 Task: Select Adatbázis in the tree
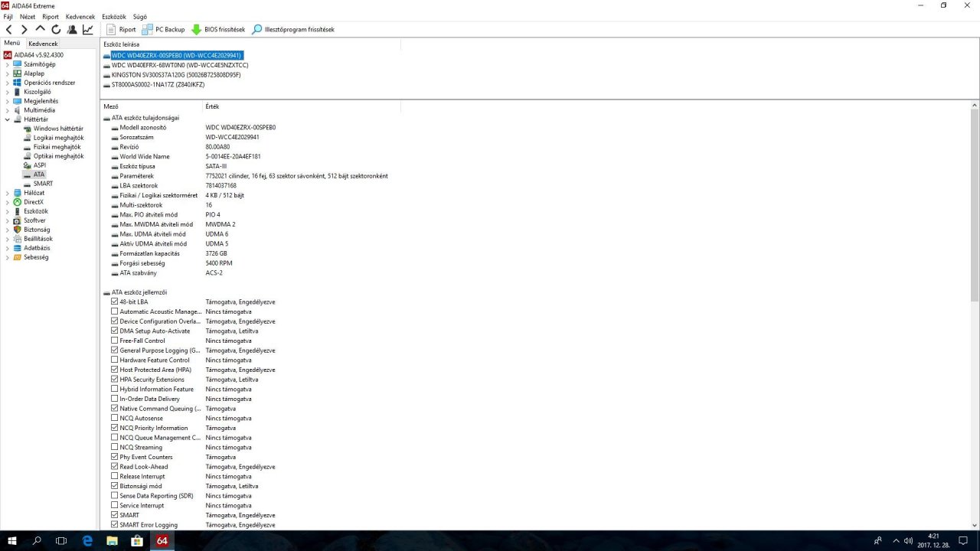coord(37,248)
